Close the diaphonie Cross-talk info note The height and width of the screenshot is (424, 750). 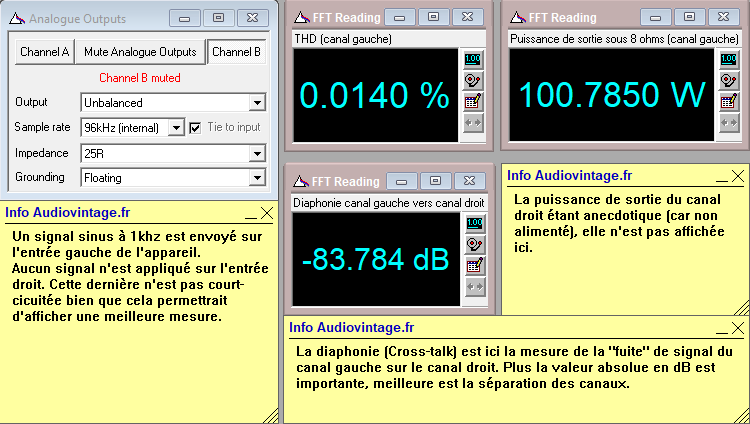738,328
